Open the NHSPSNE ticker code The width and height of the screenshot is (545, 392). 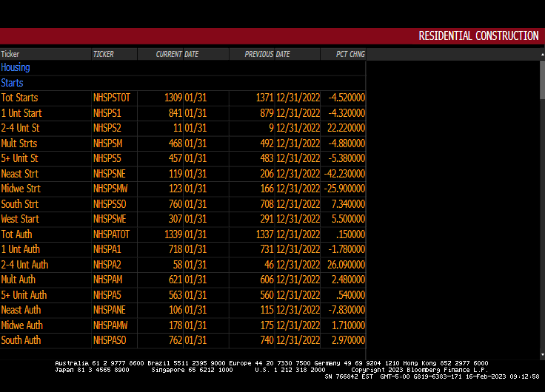(110, 174)
